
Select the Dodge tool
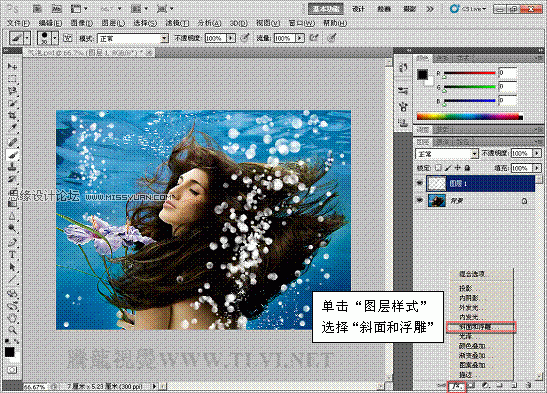pos(12,228)
